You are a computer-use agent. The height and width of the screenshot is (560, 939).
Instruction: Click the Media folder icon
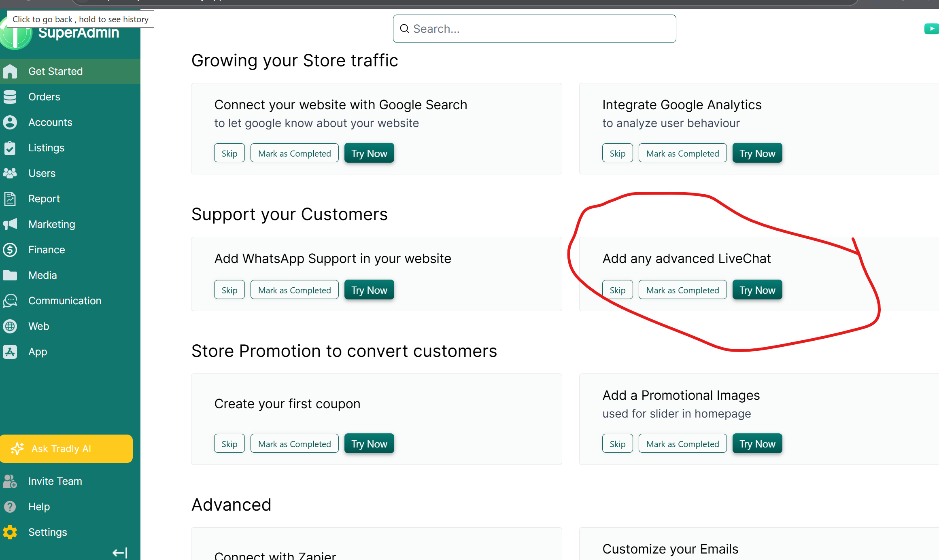10,275
